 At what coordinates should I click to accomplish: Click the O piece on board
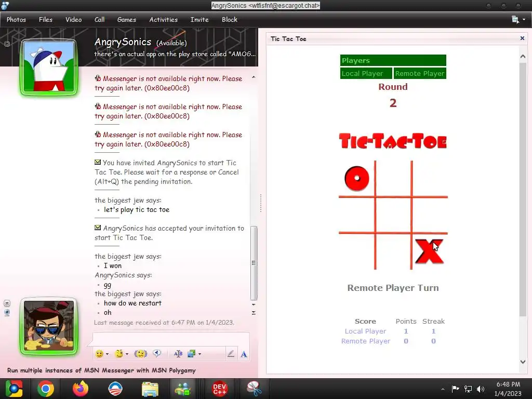[x=356, y=179]
